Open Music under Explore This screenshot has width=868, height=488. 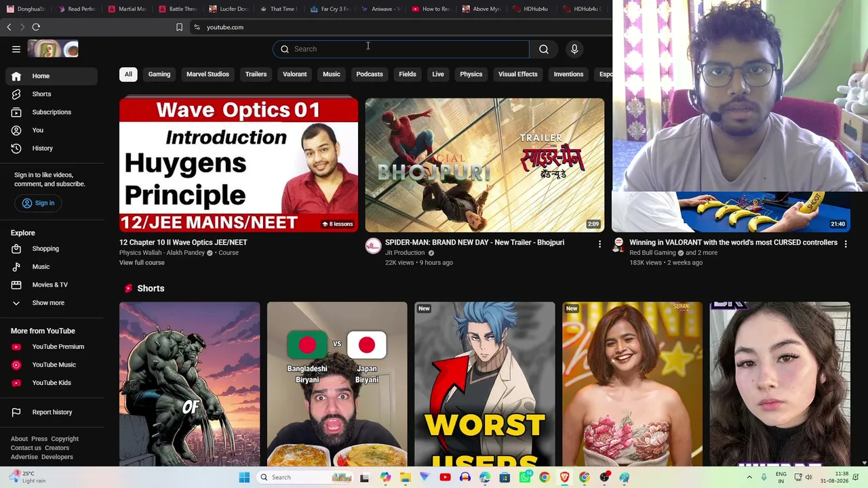52,267
